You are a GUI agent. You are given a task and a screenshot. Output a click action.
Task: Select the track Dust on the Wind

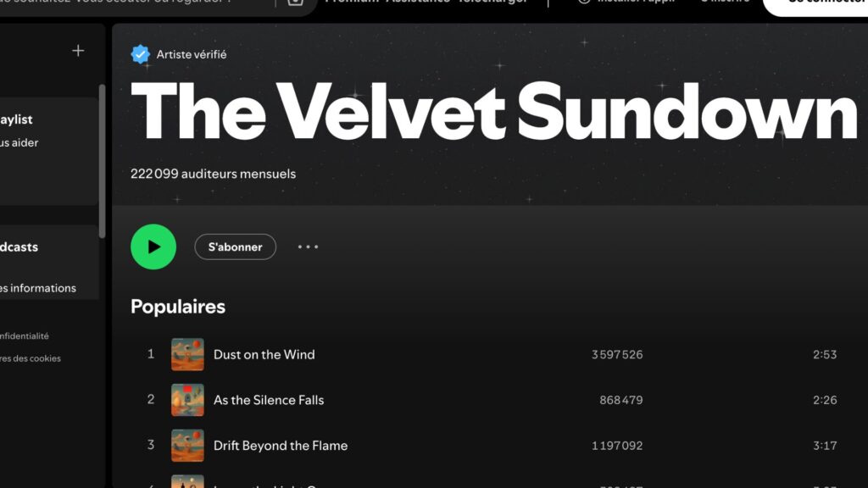(264, 354)
